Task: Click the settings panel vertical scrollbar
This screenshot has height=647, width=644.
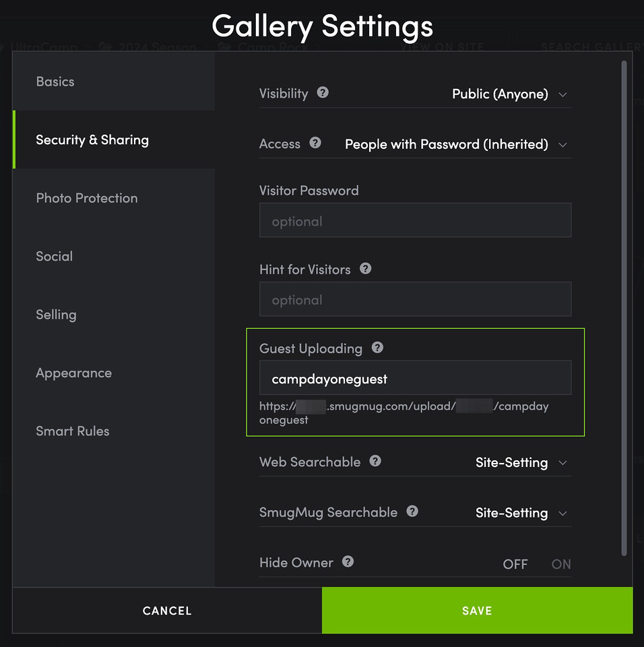Action: click(624, 308)
